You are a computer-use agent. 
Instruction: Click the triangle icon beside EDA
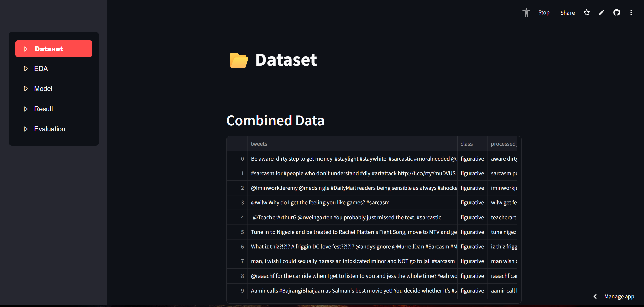26,69
